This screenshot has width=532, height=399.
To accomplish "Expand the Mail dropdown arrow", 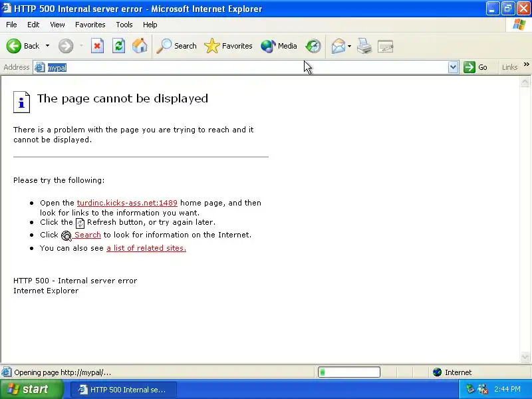I will point(350,46).
